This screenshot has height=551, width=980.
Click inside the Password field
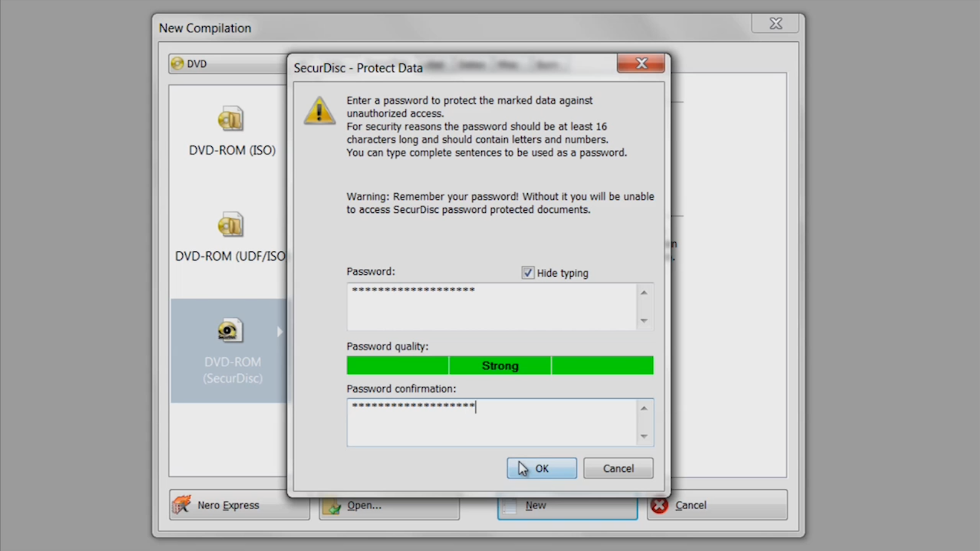click(x=492, y=307)
